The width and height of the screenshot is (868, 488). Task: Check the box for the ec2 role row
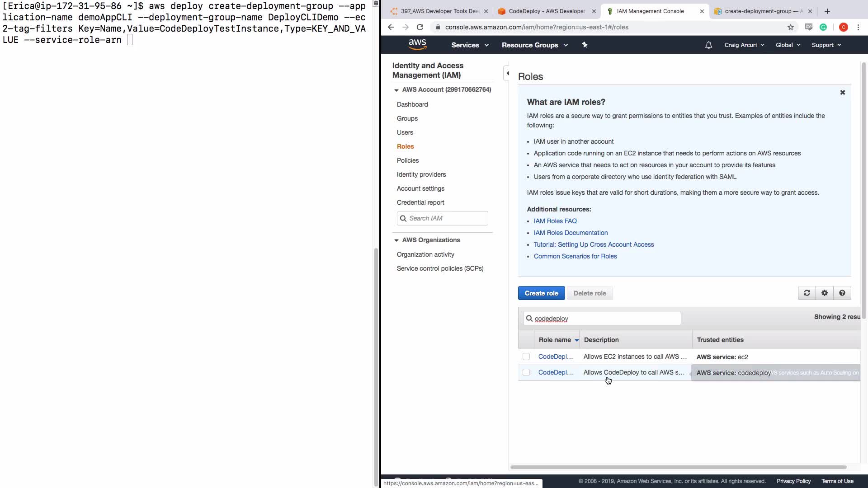[526, 357]
